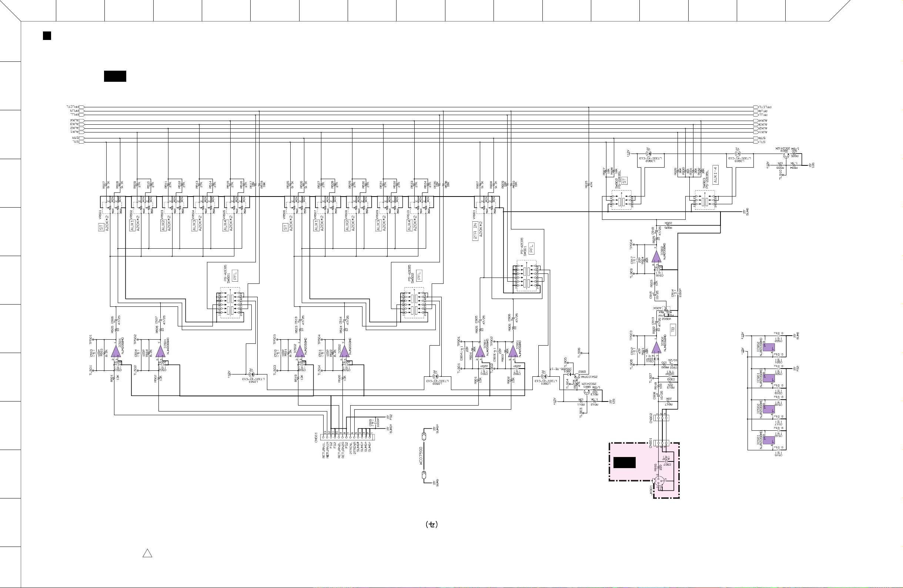
Task: Click the warning triangle at bottom left
Action: point(147,553)
